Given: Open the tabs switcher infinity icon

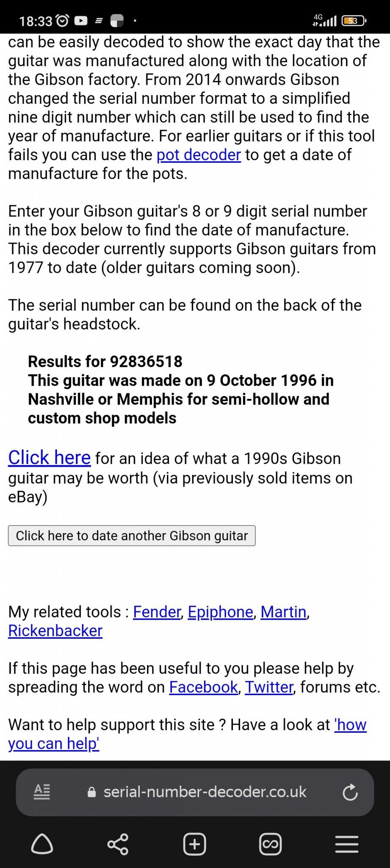Looking at the screenshot, I should click(270, 844).
